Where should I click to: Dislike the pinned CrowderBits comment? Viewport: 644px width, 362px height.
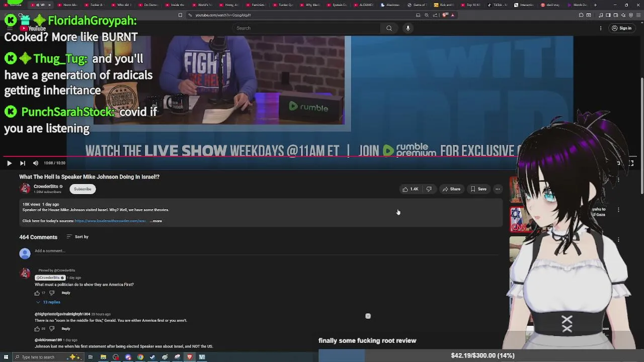coord(52,293)
